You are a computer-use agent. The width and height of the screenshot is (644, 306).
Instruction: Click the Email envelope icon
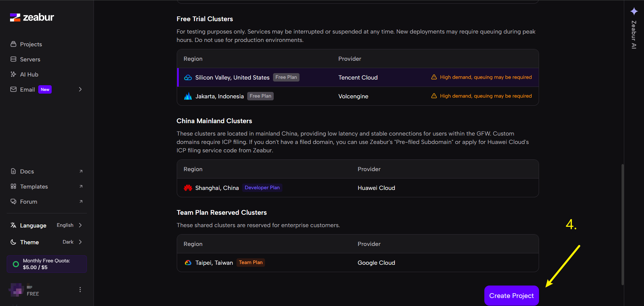(x=13, y=90)
